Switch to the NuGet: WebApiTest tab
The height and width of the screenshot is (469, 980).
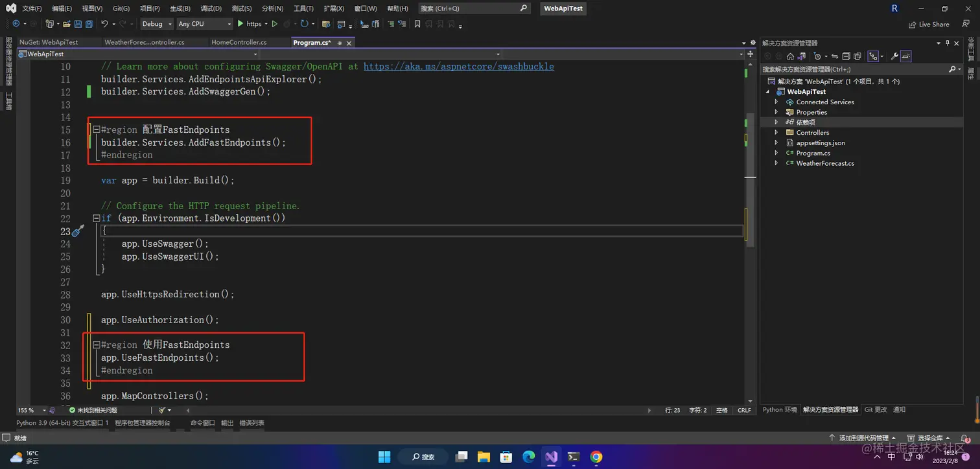pos(49,42)
